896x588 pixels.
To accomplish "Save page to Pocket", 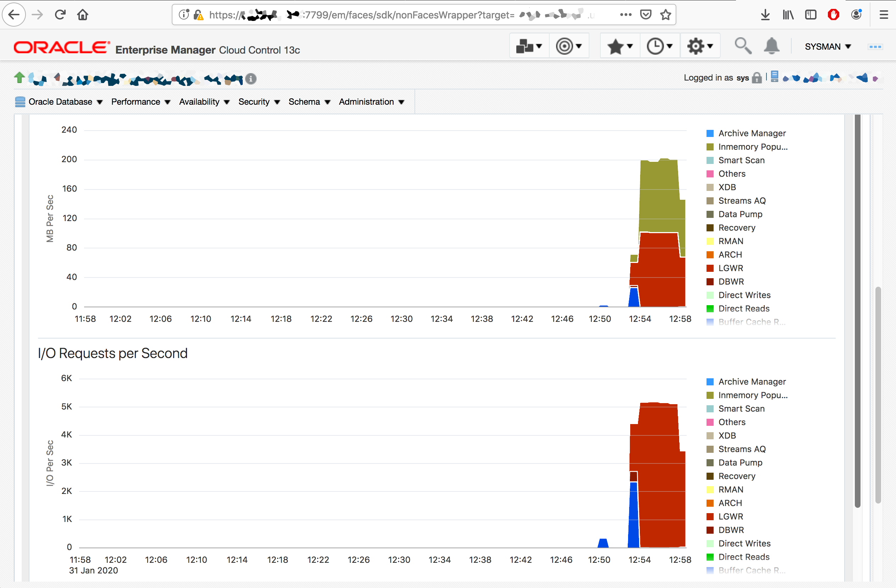I will coord(645,15).
